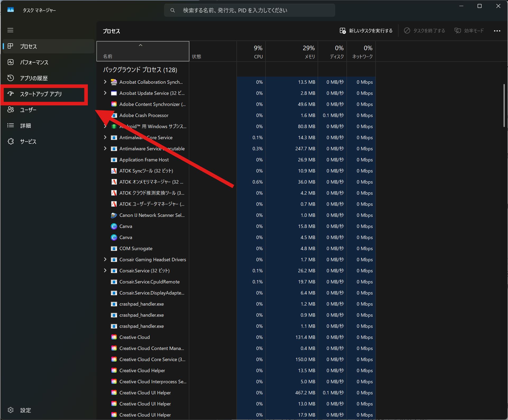508x420 pixels.
Task: Select Creative Cloud UI Helper 13.0 MB
Action: [x=145, y=404]
